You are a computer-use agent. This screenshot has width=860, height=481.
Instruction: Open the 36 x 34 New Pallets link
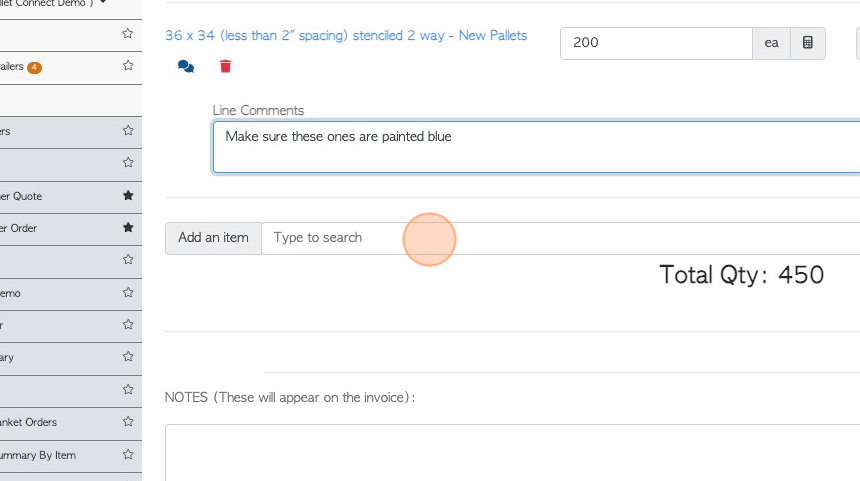345,36
